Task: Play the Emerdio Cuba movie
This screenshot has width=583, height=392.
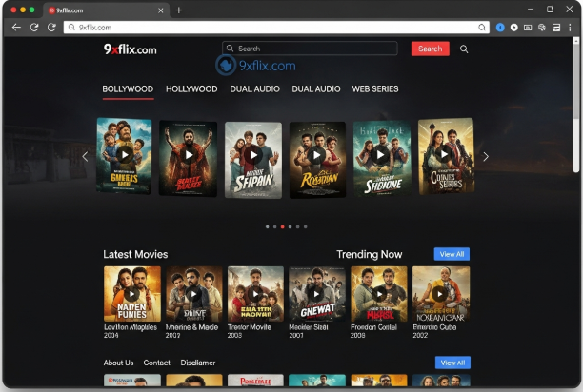Action: coord(440,294)
